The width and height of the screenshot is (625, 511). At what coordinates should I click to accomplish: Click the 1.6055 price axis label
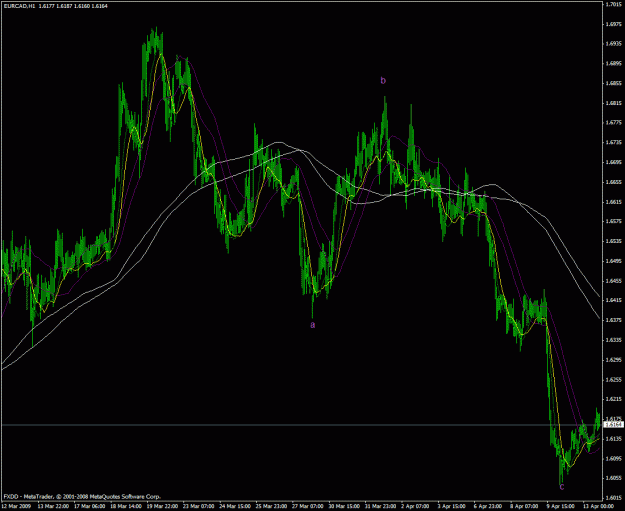click(x=613, y=478)
